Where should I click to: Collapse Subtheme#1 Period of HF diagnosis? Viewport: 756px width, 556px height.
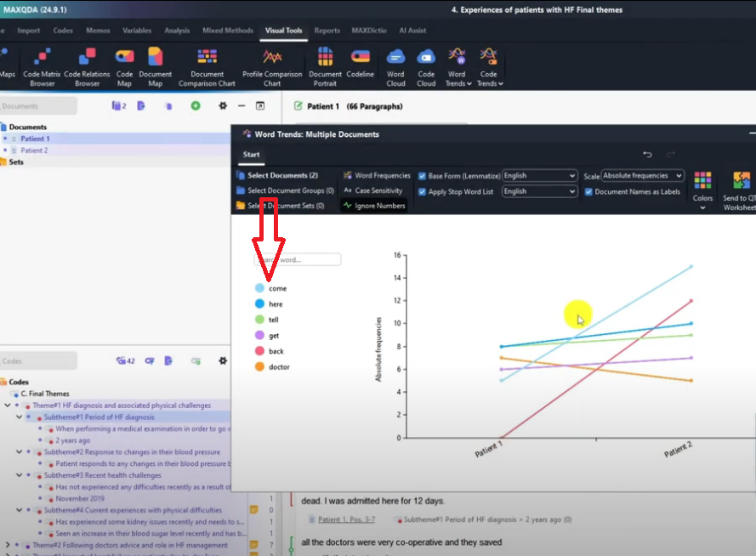(20, 417)
